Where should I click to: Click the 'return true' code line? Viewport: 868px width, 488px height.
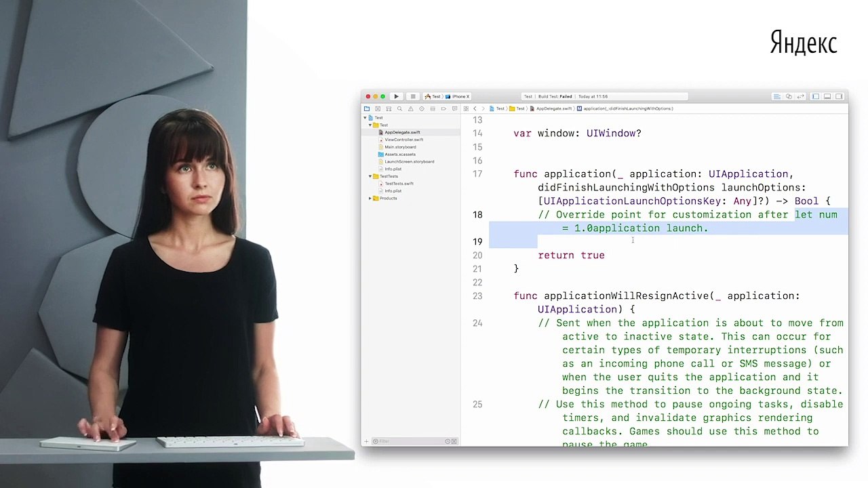pos(571,256)
